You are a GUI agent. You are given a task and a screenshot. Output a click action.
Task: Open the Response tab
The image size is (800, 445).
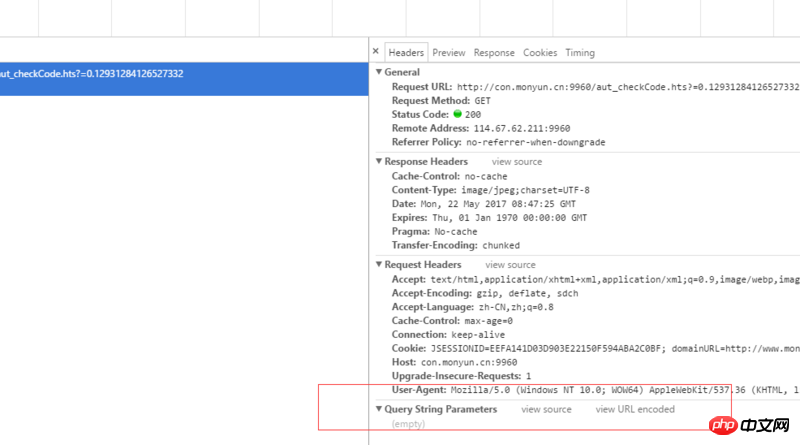tap(494, 53)
